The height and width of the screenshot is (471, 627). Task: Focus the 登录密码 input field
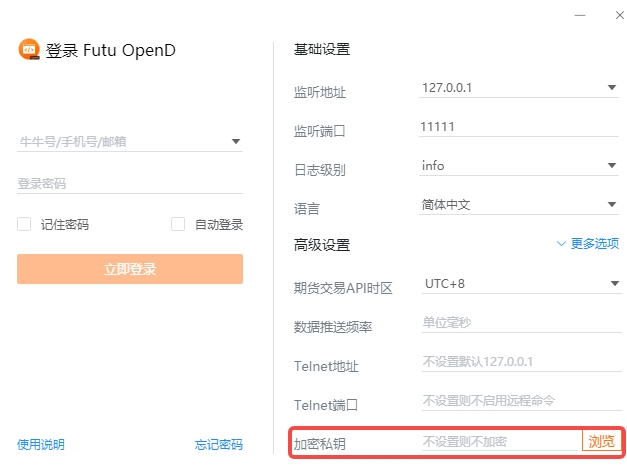tap(130, 184)
